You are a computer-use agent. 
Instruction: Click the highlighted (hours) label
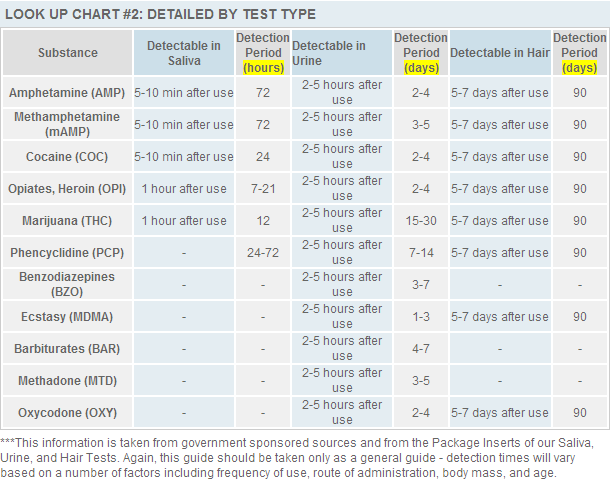pyautogui.click(x=263, y=68)
